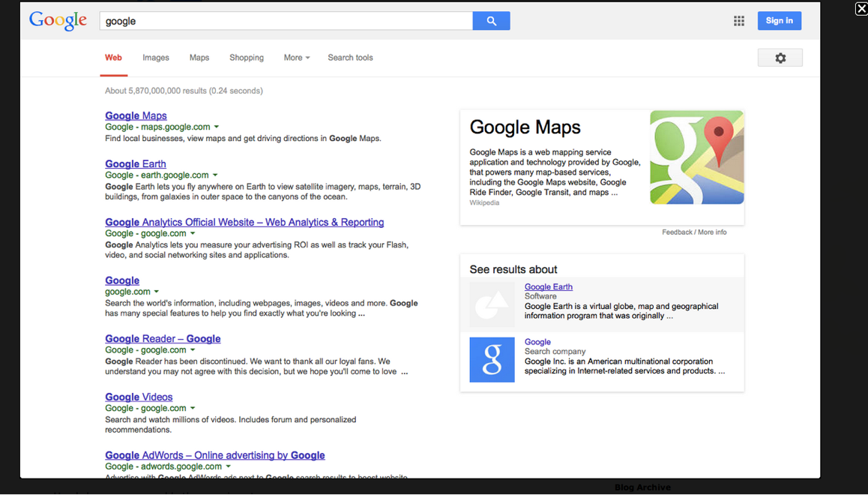This screenshot has width=868, height=495.
Task: Open the settings gear menu
Action: [780, 58]
